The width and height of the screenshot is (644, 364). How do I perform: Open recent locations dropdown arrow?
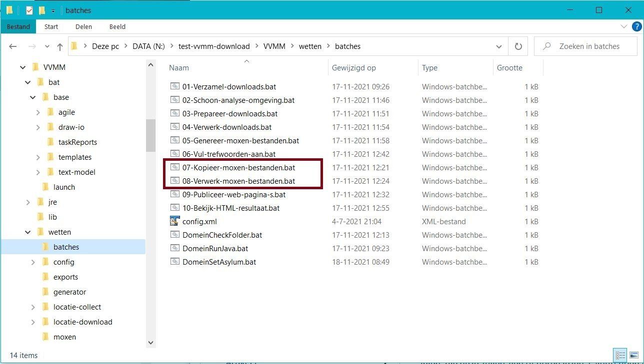[x=47, y=46]
